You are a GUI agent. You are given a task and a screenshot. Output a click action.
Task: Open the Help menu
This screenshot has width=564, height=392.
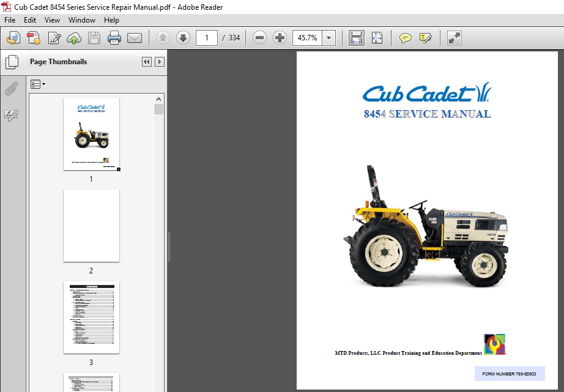[x=111, y=20]
